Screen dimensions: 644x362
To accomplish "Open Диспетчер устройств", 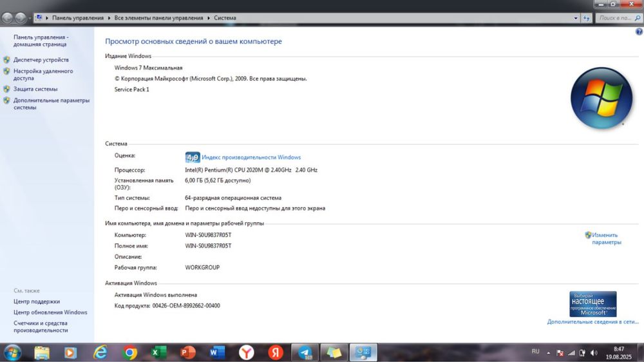I will [x=41, y=59].
